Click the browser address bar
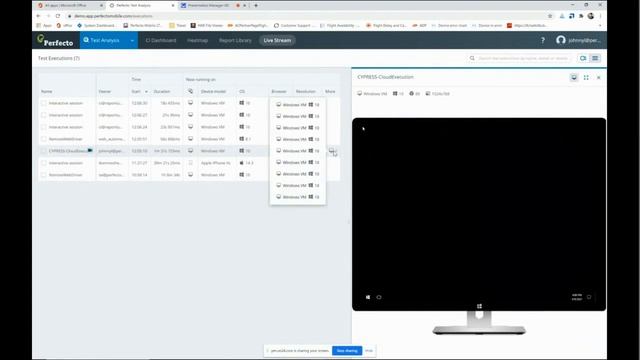 [x=306, y=16]
